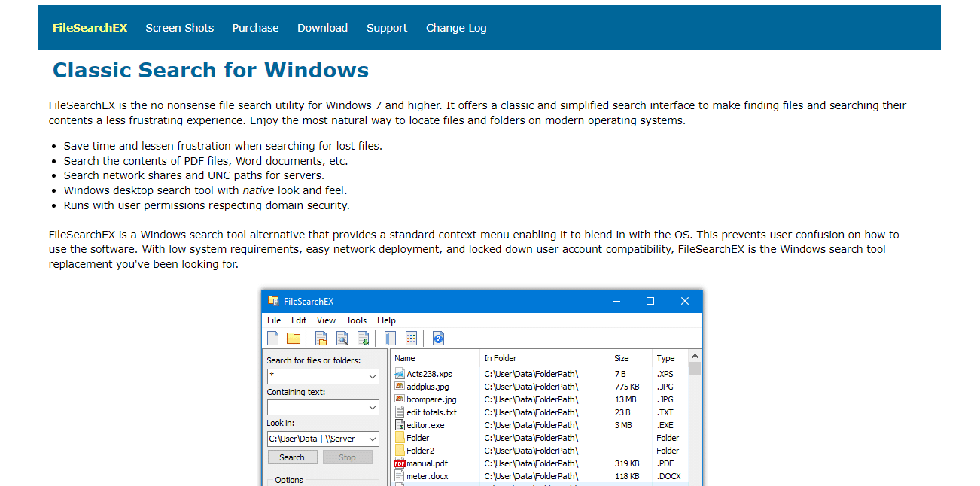Open the View menu in the app window

(x=326, y=320)
